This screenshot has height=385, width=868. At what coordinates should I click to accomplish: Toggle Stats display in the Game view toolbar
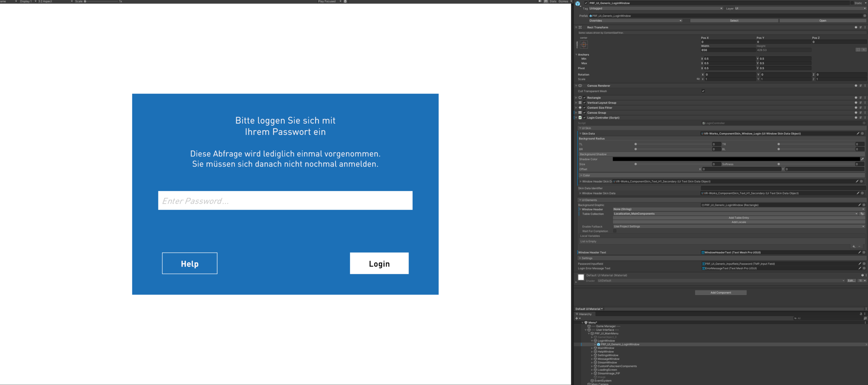552,1
